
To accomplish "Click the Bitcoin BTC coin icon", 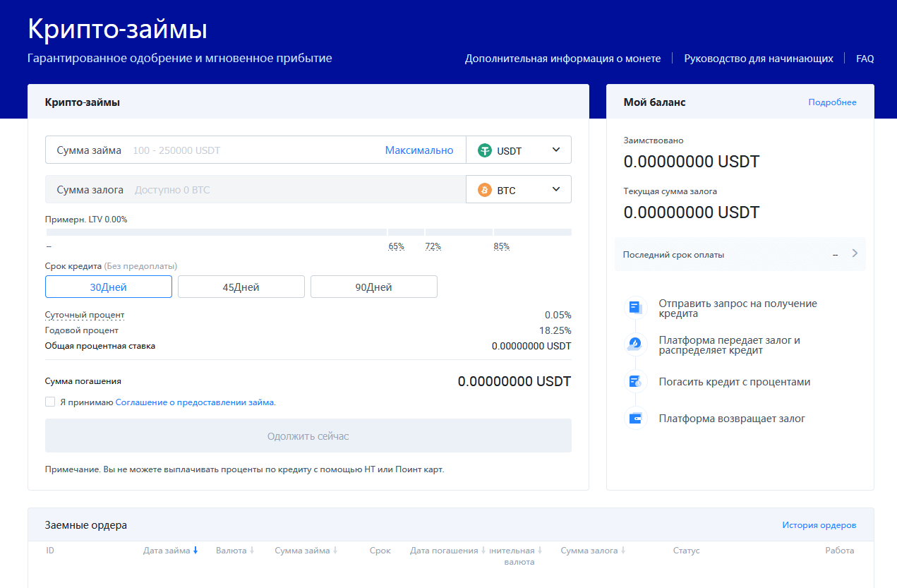I will [485, 190].
